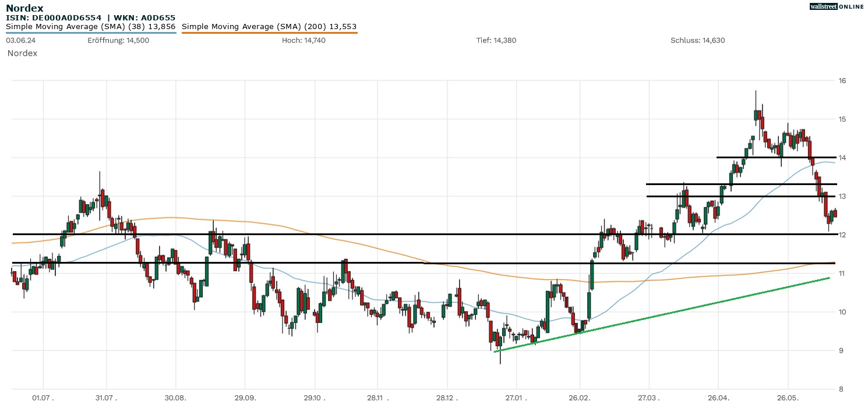Select the 28.12. date on the time axis
The image size is (868, 401).
447,398
